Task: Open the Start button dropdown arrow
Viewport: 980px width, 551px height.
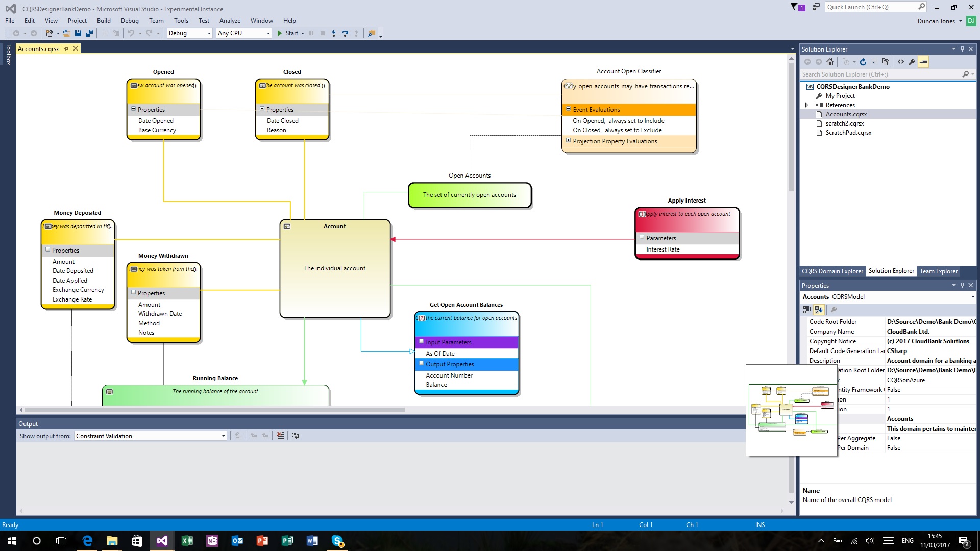Action: coord(303,33)
